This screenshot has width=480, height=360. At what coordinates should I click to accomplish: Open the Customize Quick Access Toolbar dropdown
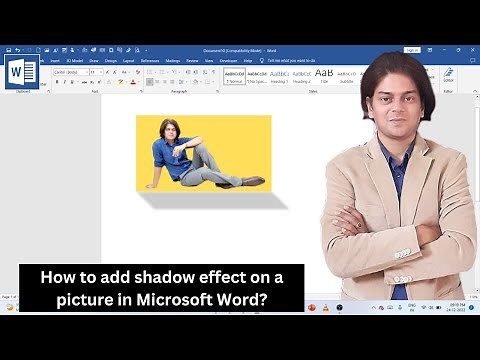coord(146,50)
